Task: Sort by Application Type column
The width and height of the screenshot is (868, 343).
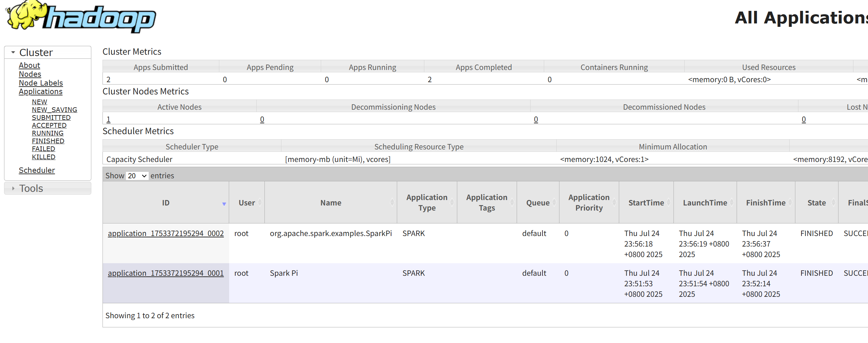Action: tap(427, 203)
